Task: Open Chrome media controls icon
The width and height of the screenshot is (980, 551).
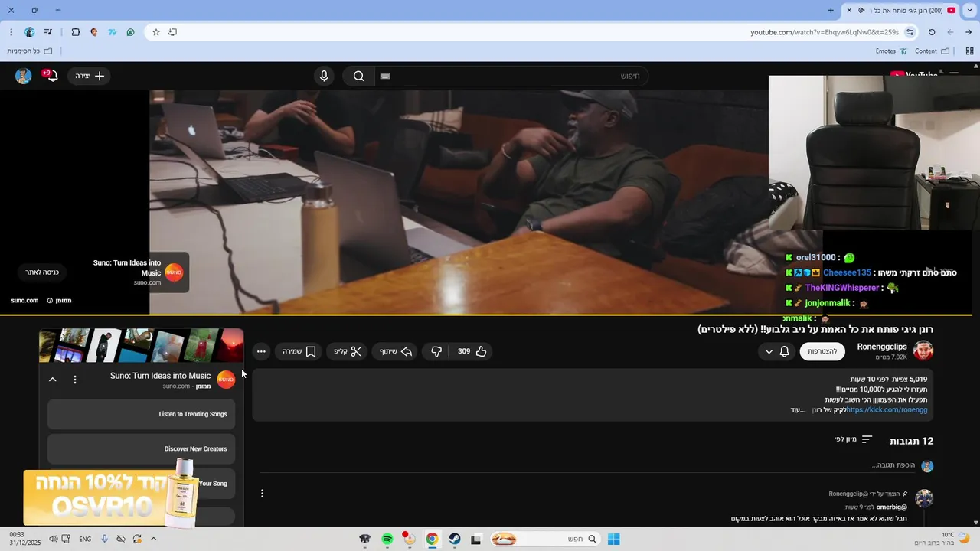Action: pyautogui.click(x=48, y=32)
